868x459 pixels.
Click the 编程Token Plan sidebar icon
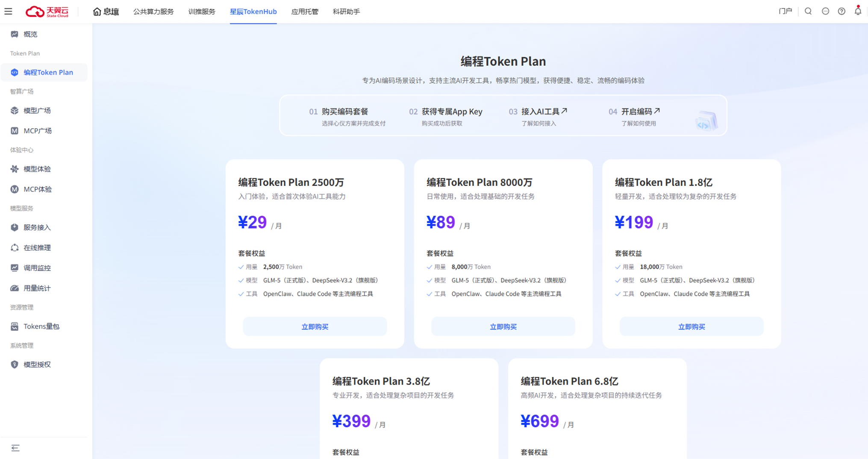coord(15,72)
